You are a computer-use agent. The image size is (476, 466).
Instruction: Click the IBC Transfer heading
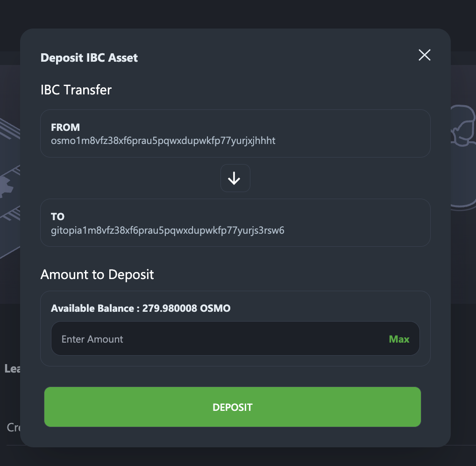click(76, 90)
